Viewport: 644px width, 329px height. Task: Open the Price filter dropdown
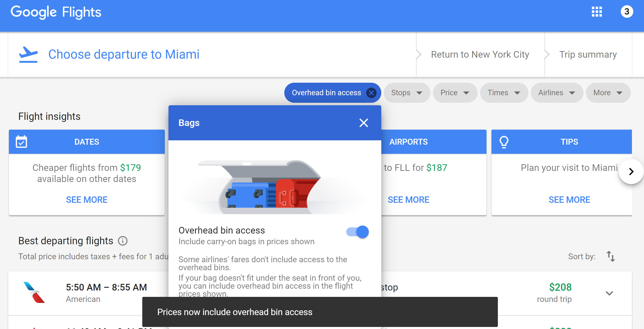coord(455,93)
